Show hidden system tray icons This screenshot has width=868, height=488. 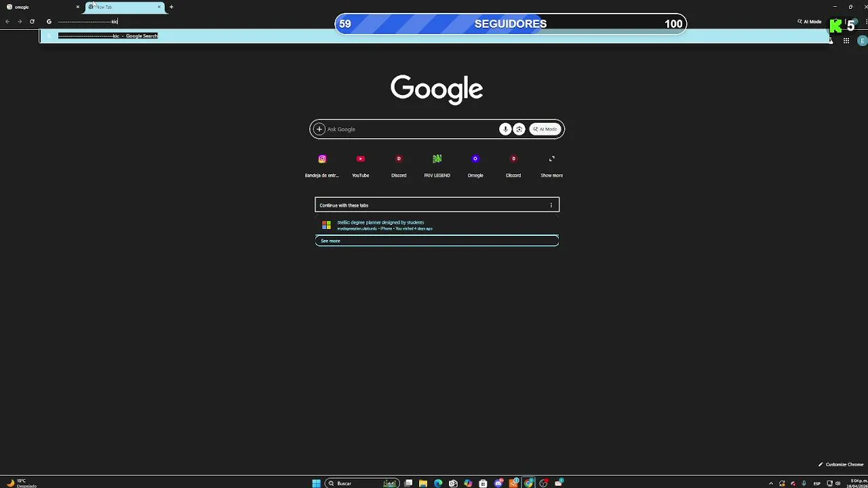tap(770, 483)
